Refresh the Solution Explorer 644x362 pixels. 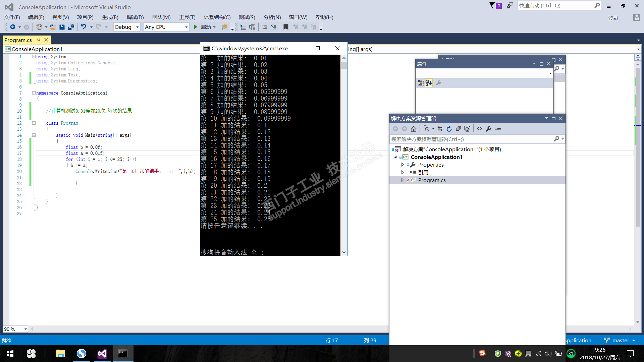click(x=449, y=129)
